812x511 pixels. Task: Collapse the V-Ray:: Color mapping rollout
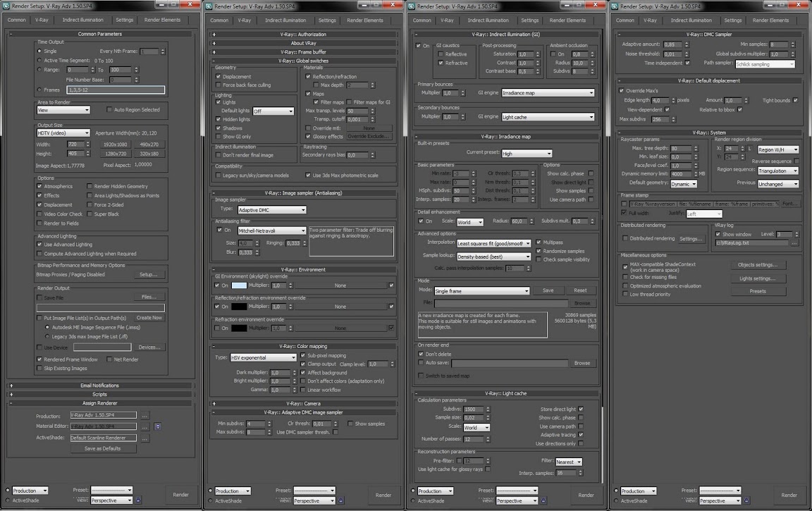pyautogui.click(x=214, y=346)
